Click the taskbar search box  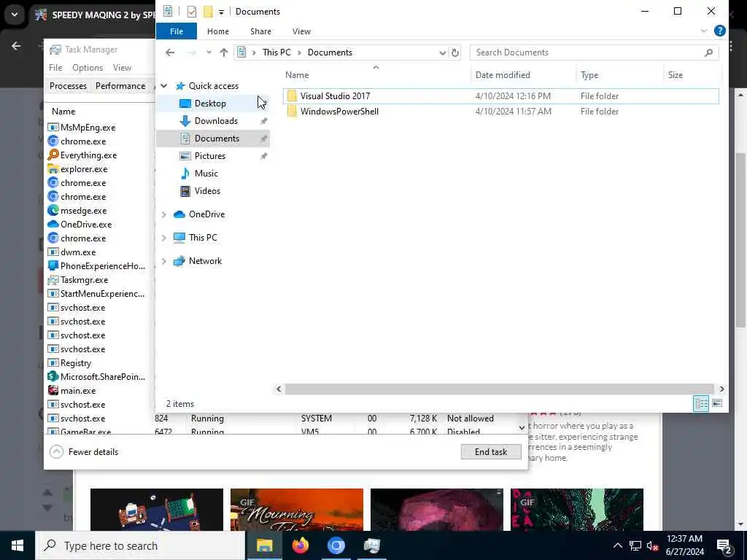pos(140,545)
